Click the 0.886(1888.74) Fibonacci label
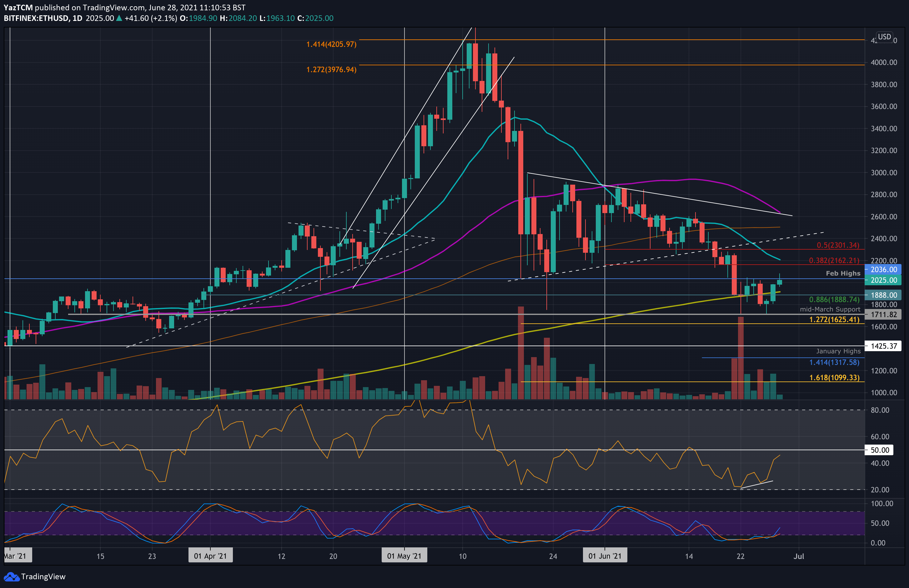 pos(834,300)
